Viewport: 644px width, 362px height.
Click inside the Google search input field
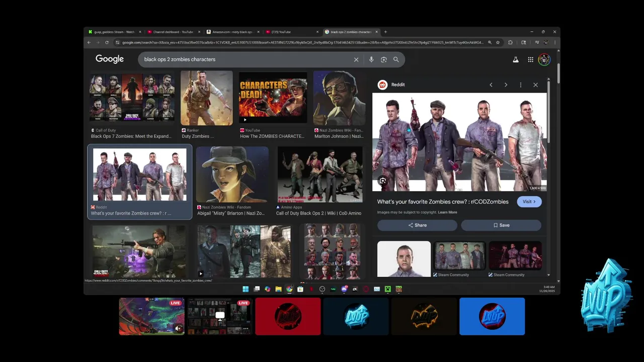(x=247, y=59)
